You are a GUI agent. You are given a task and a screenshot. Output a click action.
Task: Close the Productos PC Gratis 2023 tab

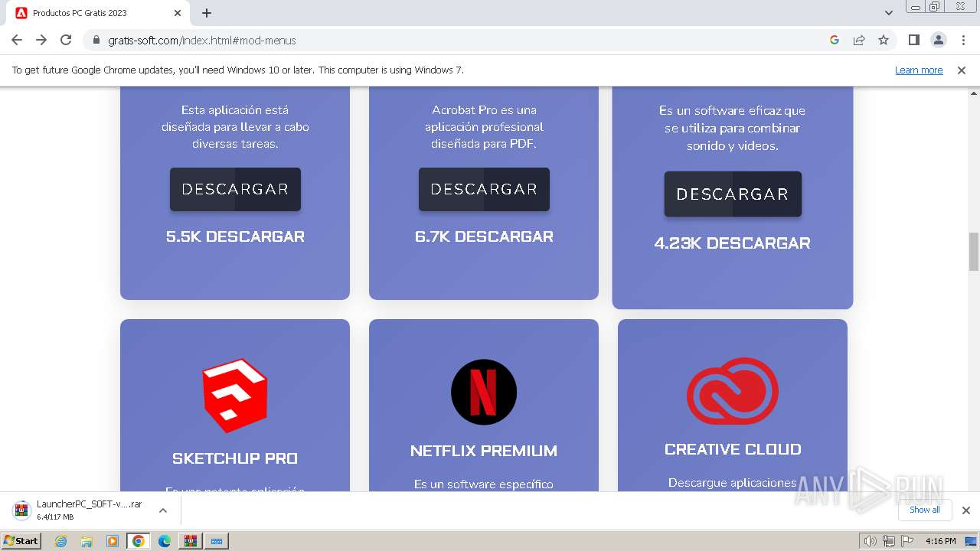click(178, 13)
